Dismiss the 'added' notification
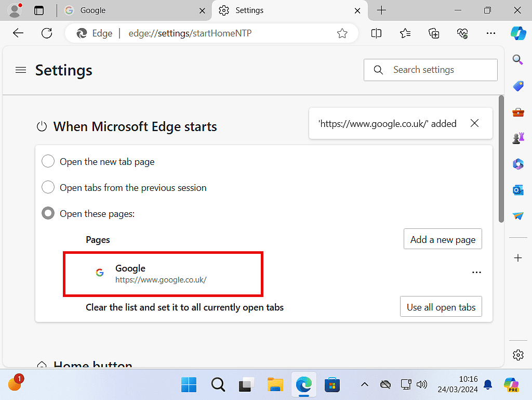Screen dimensions: 532x400 click(x=475, y=123)
